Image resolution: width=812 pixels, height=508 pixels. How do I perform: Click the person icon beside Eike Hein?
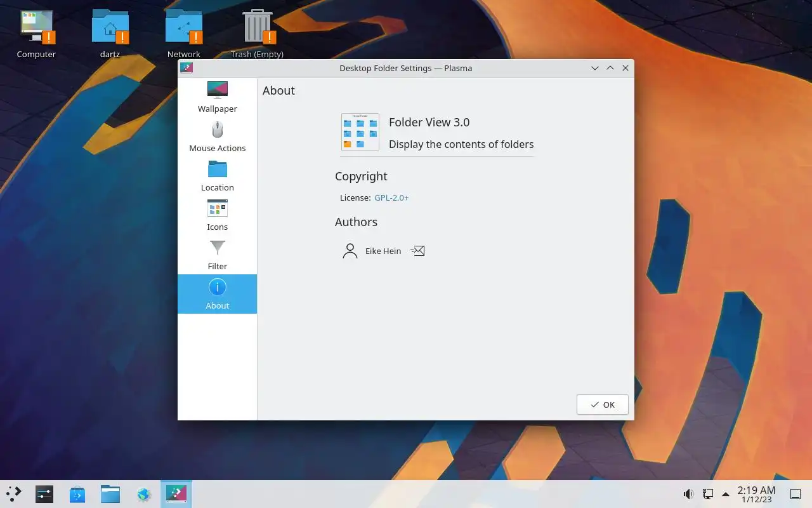[x=350, y=251]
